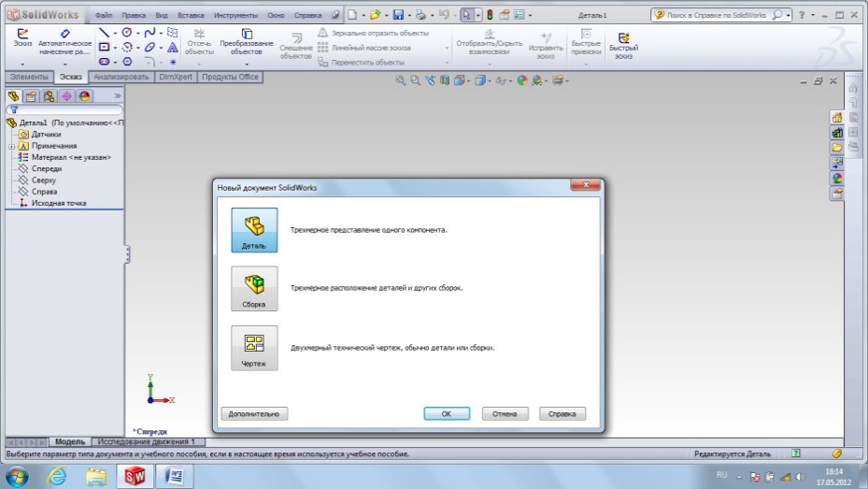Open the Rectangle tool dropdown arrow

click(x=115, y=48)
